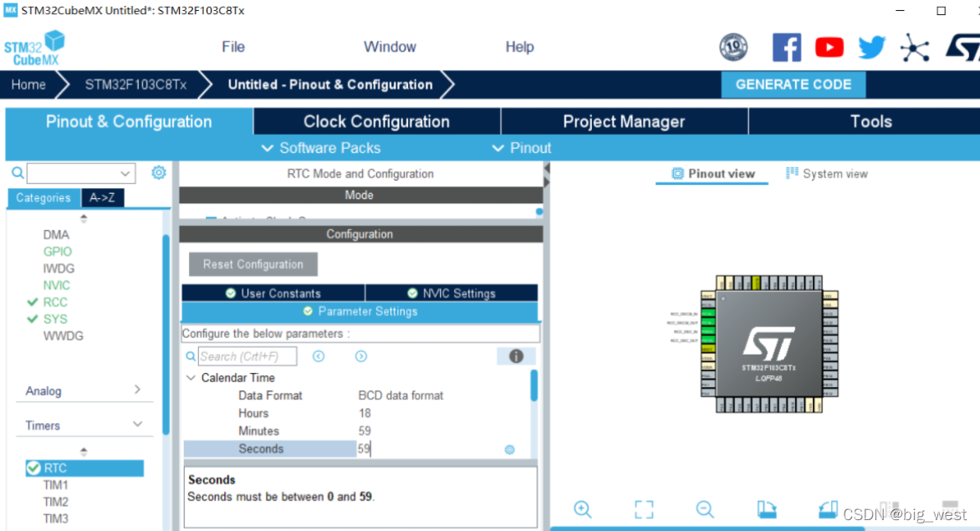Go to the next parameter search result
This screenshot has width=980, height=531.
click(360, 356)
